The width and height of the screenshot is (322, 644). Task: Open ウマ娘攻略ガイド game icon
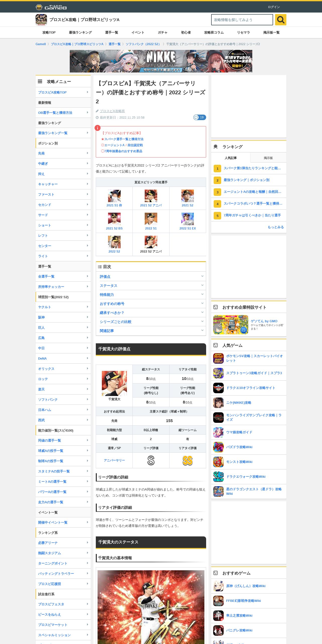[x=218, y=432]
